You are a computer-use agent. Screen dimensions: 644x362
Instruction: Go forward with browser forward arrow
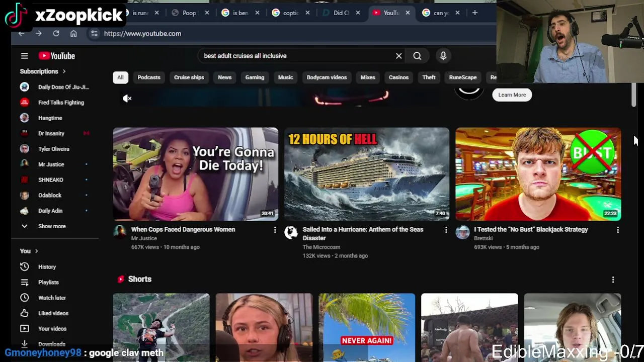39,33
